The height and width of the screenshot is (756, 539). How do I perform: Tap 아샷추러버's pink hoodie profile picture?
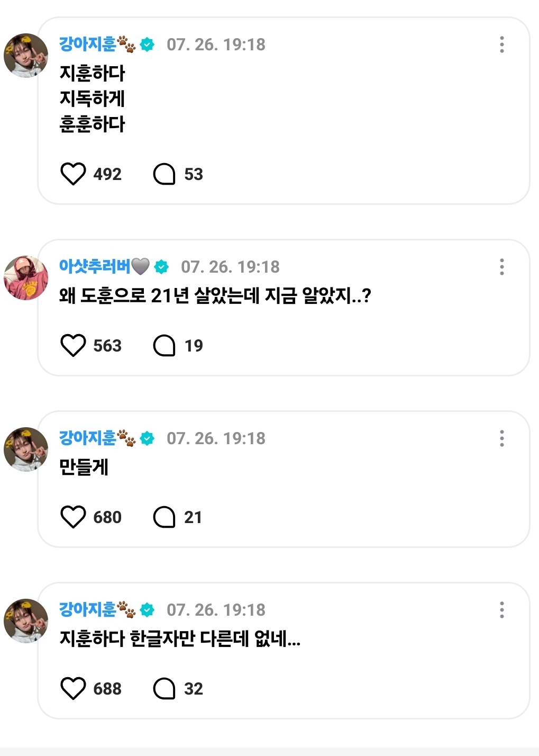click(x=26, y=278)
